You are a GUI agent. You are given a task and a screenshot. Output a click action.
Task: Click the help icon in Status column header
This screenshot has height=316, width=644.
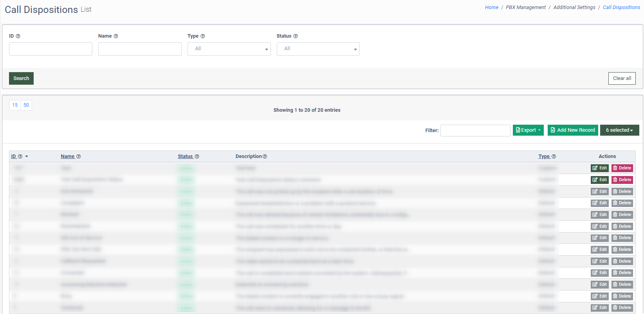click(197, 156)
